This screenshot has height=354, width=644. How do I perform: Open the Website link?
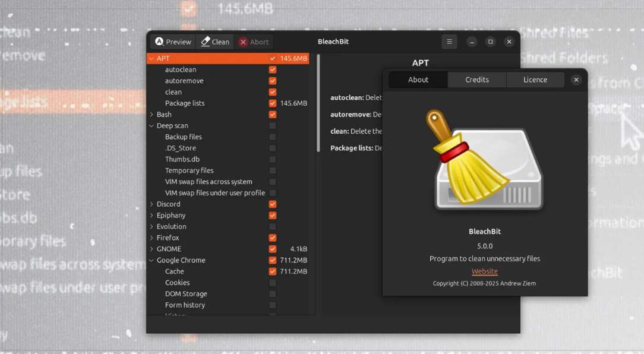485,271
